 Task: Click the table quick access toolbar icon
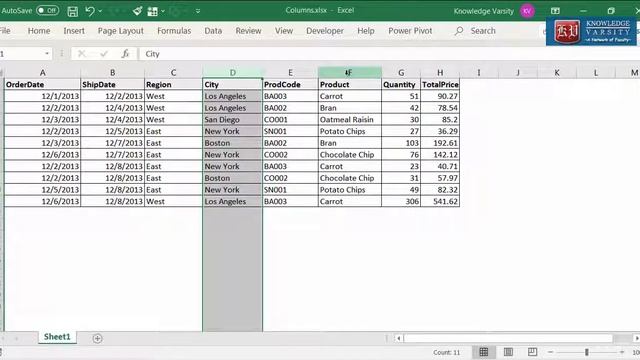click(153, 11)
